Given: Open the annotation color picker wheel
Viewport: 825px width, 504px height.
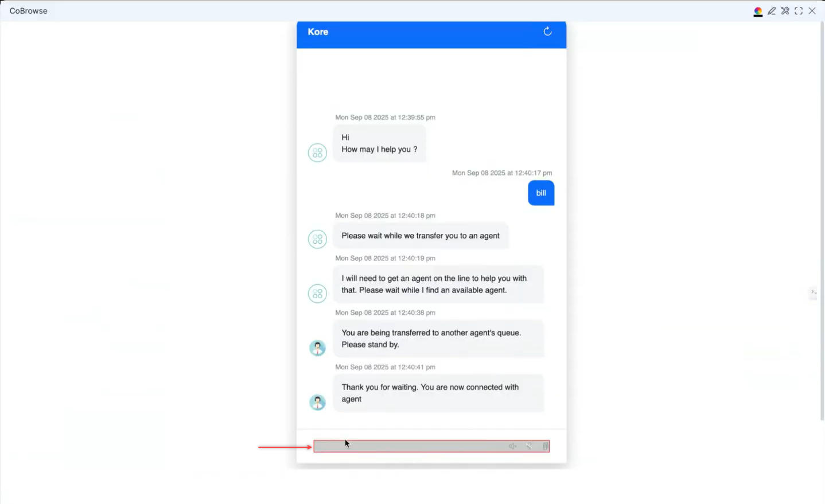Looking at the screenshot, I should [x=758, y=11].
